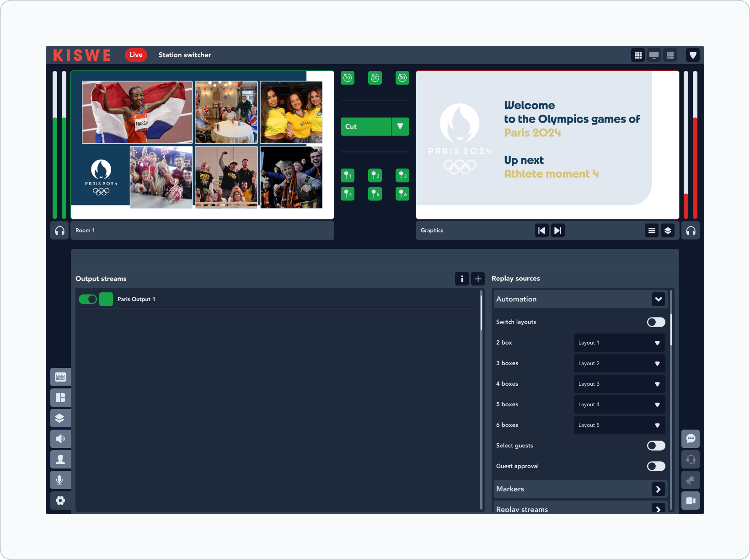Click the Station switcher title
The height and width of the screenshot is (560, 750).
185,55
